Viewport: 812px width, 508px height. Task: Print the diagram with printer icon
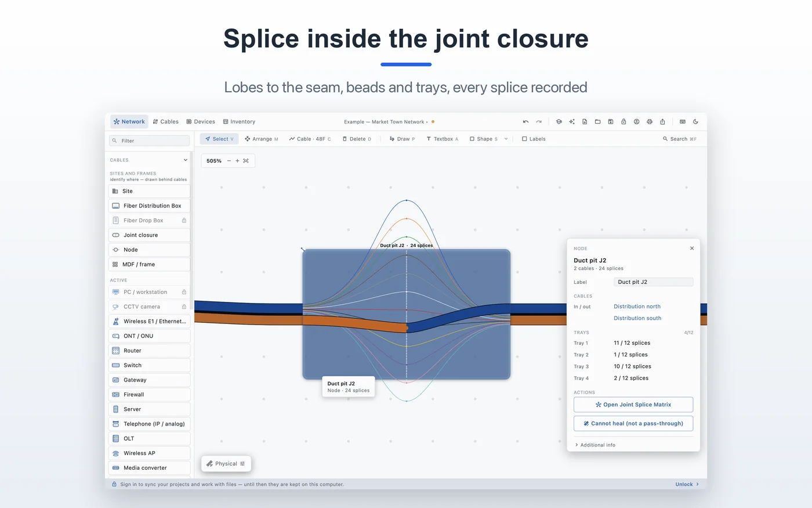coord(650,122)
